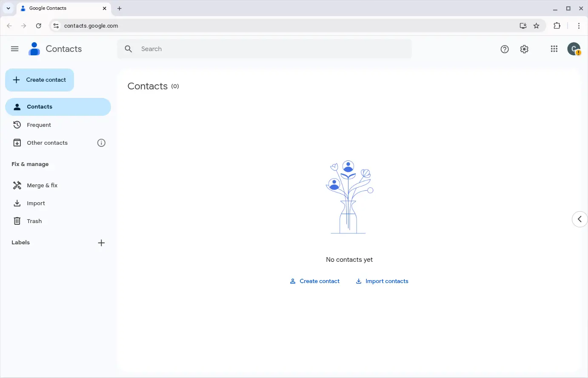
Task: Open Trash in the sidebar
Action: click(x=34, y=221)
